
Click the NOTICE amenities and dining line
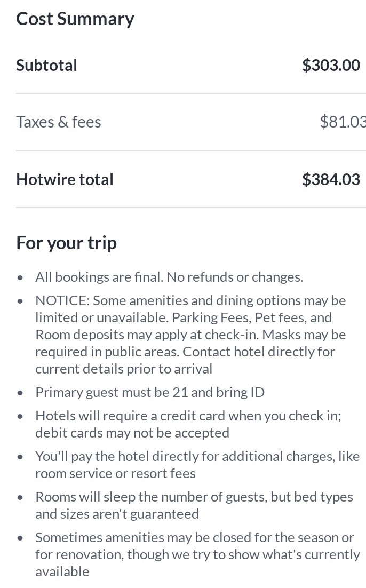tap(190, 300)
